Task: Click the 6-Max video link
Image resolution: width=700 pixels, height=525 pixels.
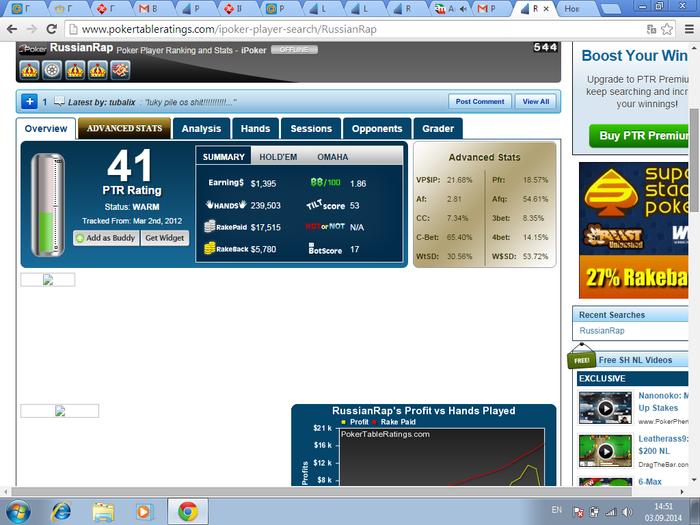Action: 650,481
